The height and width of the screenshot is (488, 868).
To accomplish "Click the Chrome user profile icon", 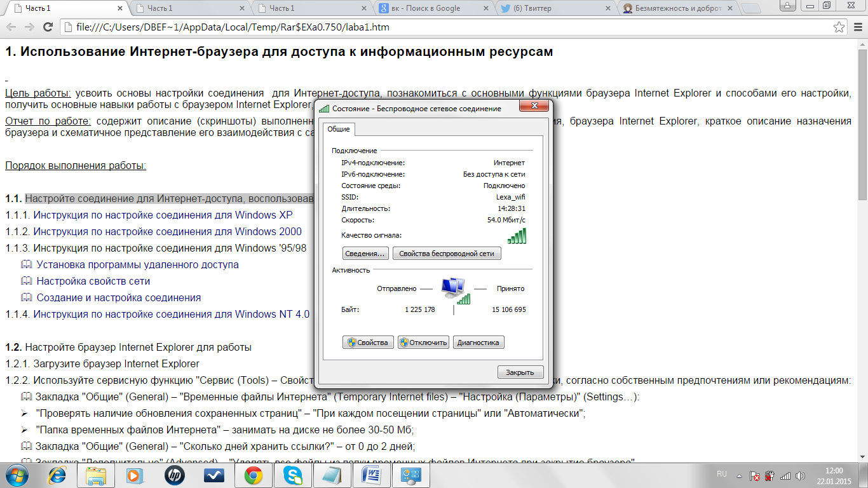I will point(788,5).
